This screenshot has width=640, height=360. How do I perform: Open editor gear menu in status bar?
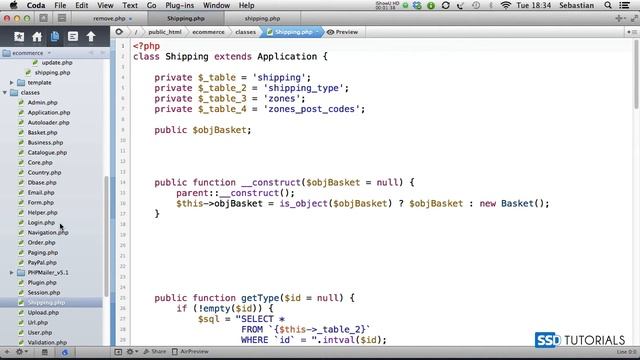131,351
